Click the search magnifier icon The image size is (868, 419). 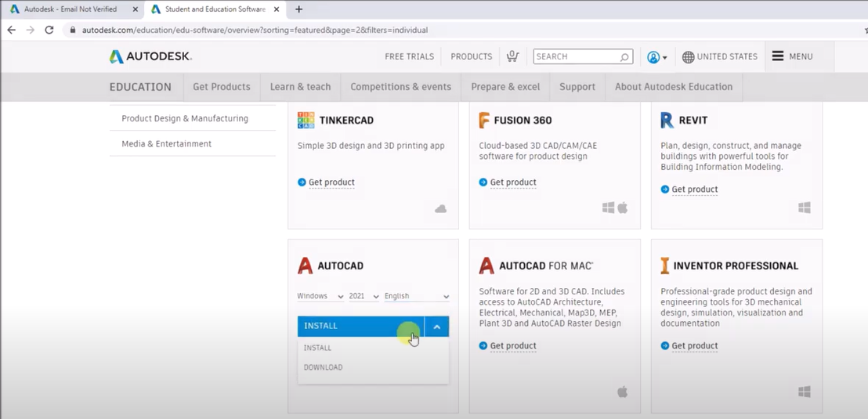pyautogui.click(x=624, y=56)
